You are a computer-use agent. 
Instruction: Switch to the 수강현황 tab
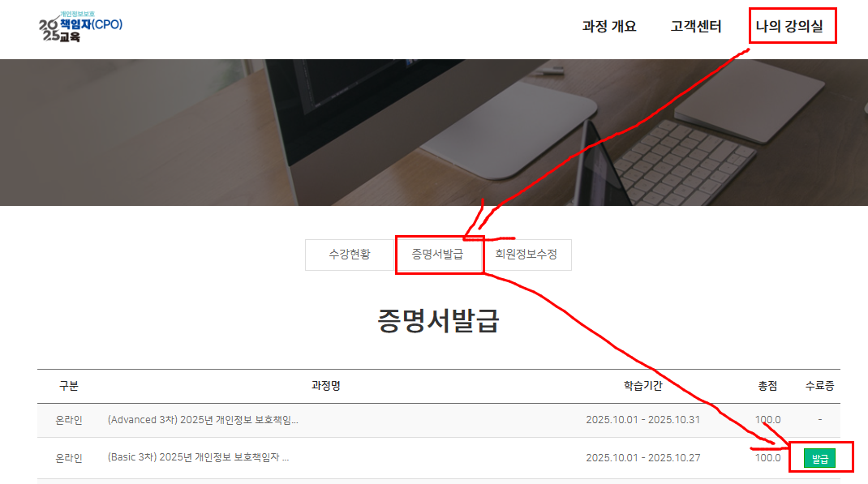tap(350, 255)
